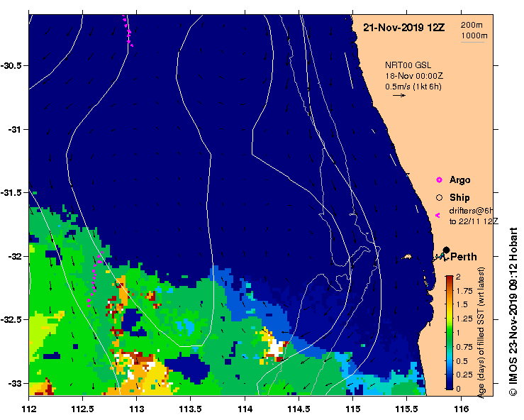Click the color bar value 1.75

tap(464, 291)
